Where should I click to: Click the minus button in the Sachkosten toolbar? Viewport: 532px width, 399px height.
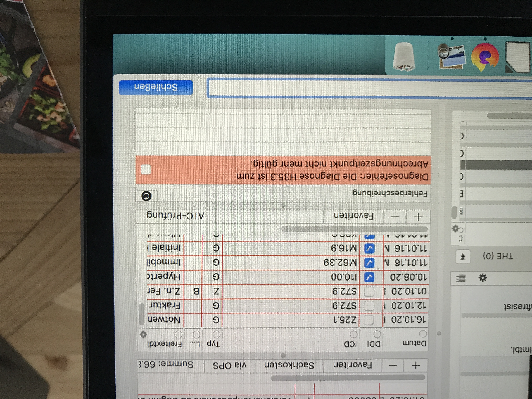tap(393, 366)
